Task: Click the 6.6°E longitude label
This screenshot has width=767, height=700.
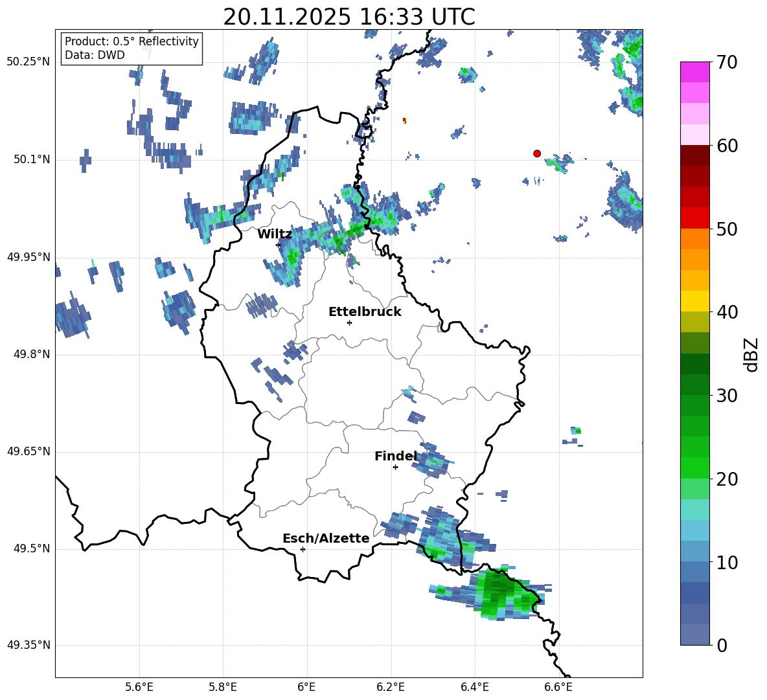Action: coord(558,687)
